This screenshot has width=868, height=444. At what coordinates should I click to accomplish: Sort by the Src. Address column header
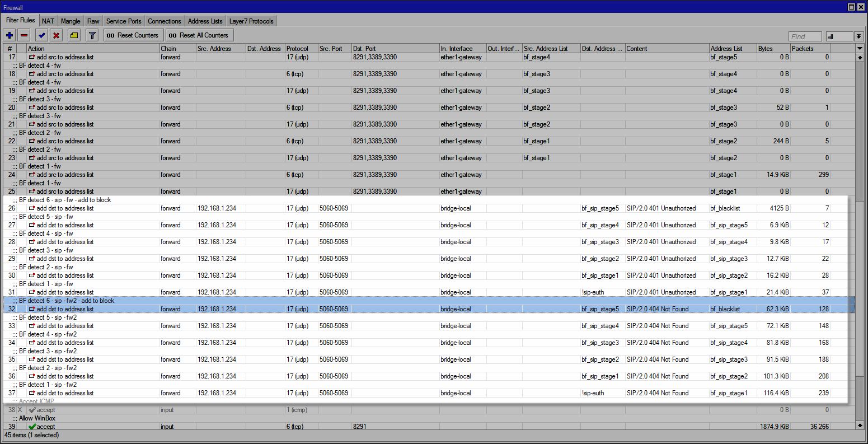[x=220, y=49]
